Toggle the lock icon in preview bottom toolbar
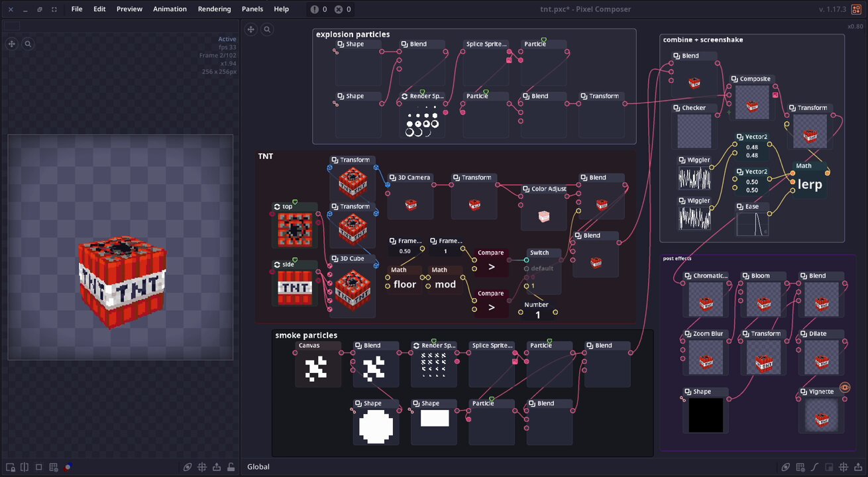868x477 pixels. 231,467
